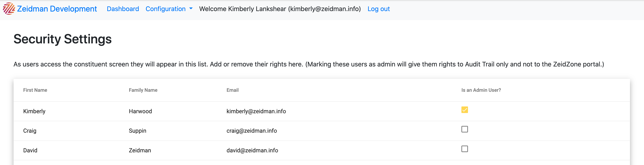Viewport: 644px width, 165px height.
Task: Select the craig@zeidman.info email cell
Action: 251,131
